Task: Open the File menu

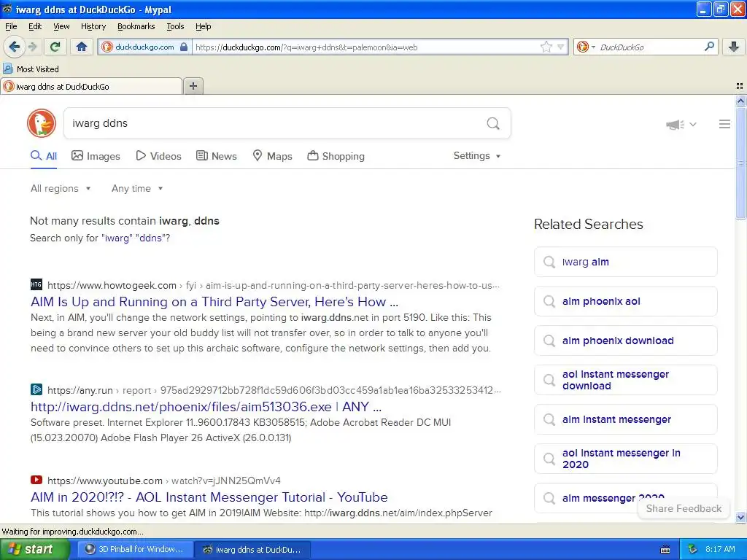Action: (x=11, y=26)
